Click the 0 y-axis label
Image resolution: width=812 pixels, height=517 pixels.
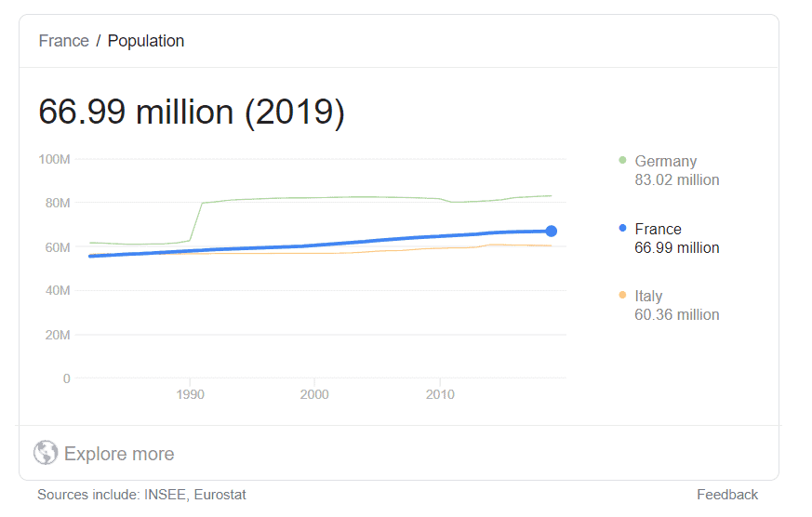coord(66,378)
